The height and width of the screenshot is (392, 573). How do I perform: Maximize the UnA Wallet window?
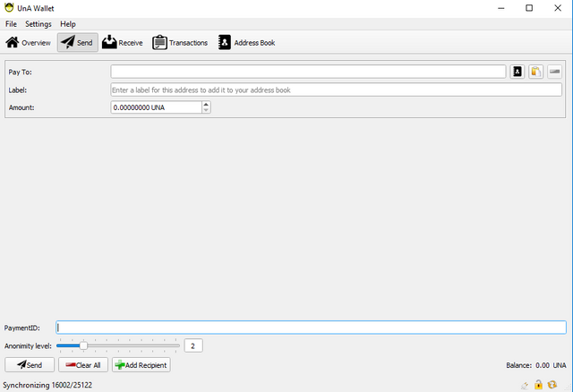tap(529, 8)
